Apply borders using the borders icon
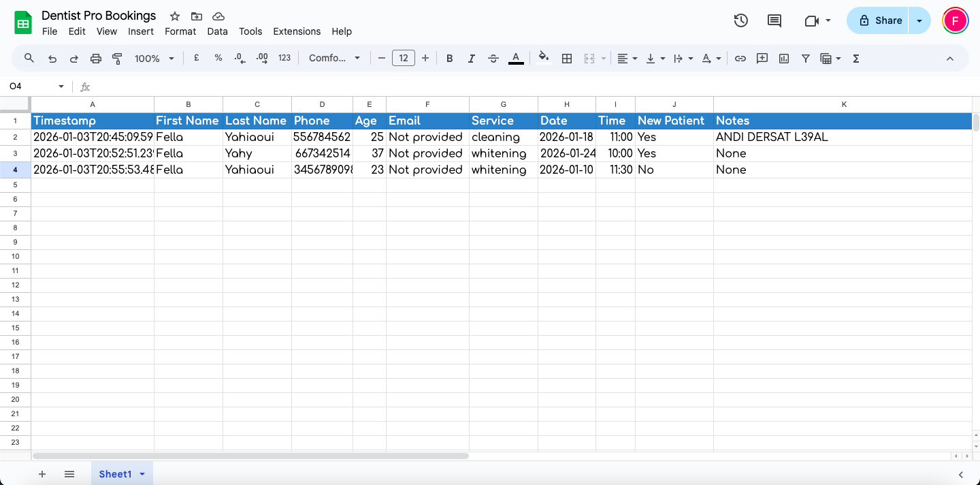This screenshot has width=980, height=485. [x=567, y=59]
